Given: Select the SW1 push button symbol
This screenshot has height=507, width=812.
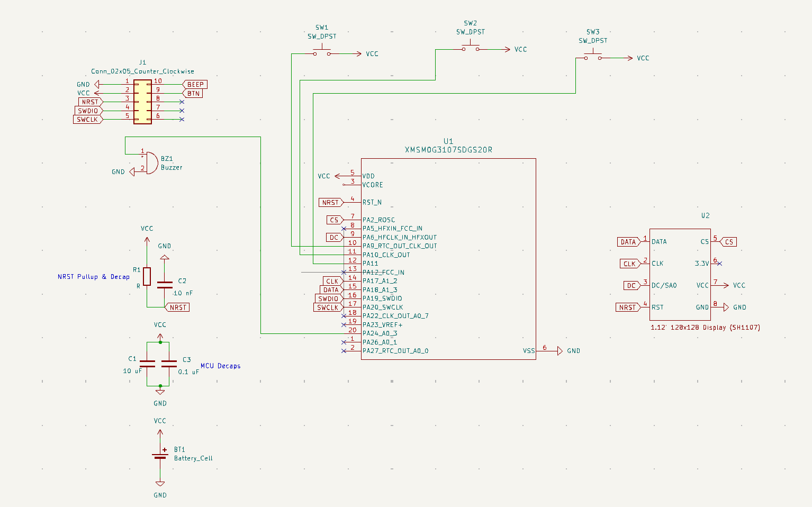Looking at the screenshot, I should (x=322, y=53).
